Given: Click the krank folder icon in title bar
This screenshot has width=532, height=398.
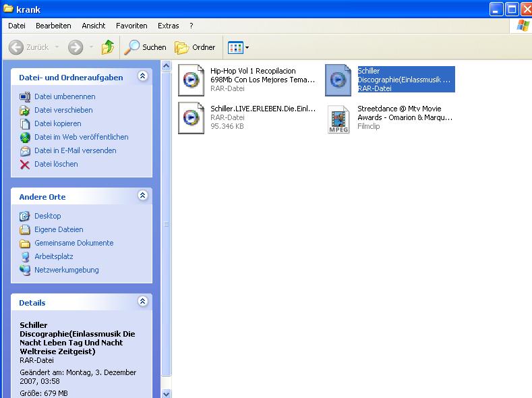Looking at the screenshot, I should pyautogui.click(x=8, y=9).
